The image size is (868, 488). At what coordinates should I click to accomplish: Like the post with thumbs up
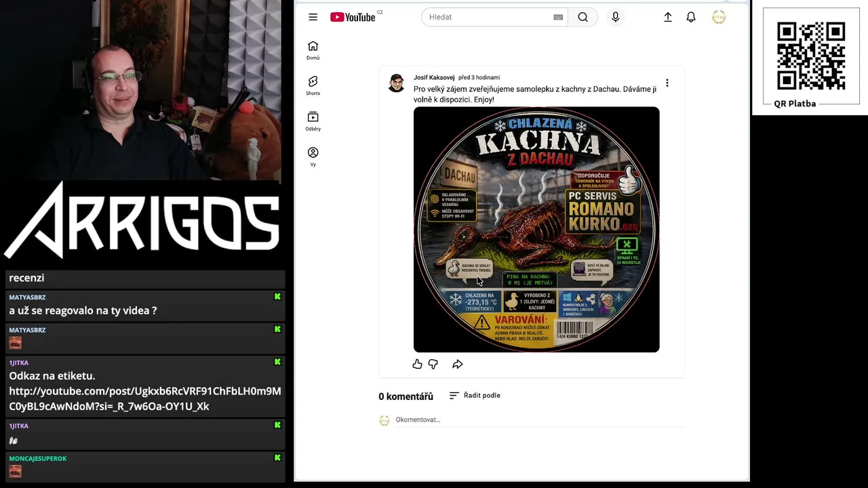click(x=417, y=365)
